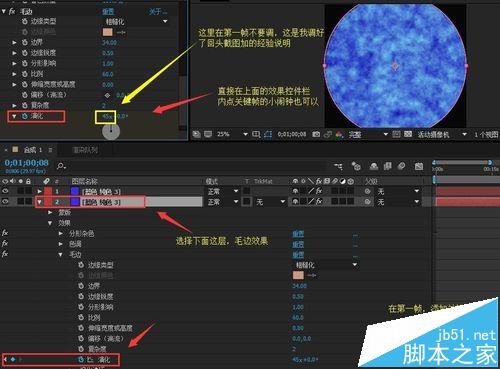Click the viewer timecode 0;01;00;08 button
The width and height of the screenshot is (500, 369).
tap(292, 134)
